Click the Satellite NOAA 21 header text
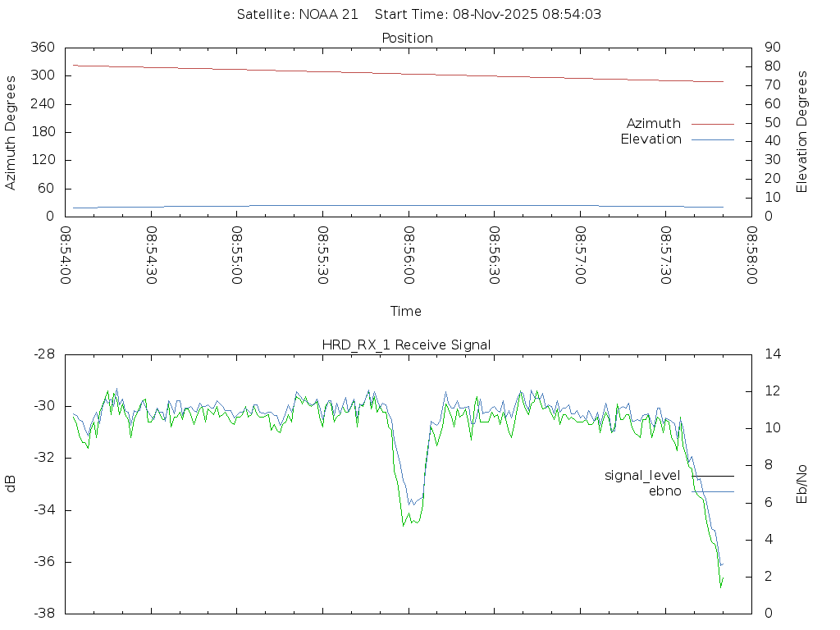Viewport: 840px width, 630px height. pos(297,15)
